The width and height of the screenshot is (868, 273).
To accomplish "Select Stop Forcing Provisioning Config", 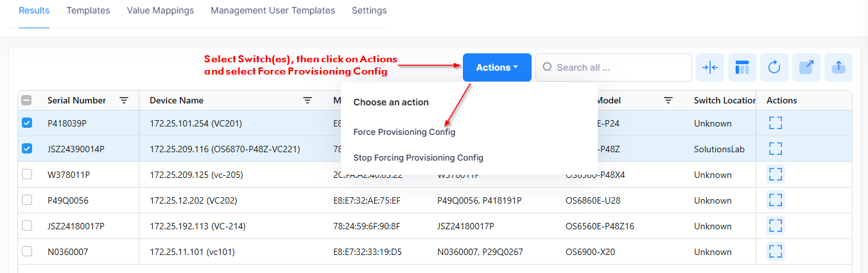I will click(x=418, y=157).
